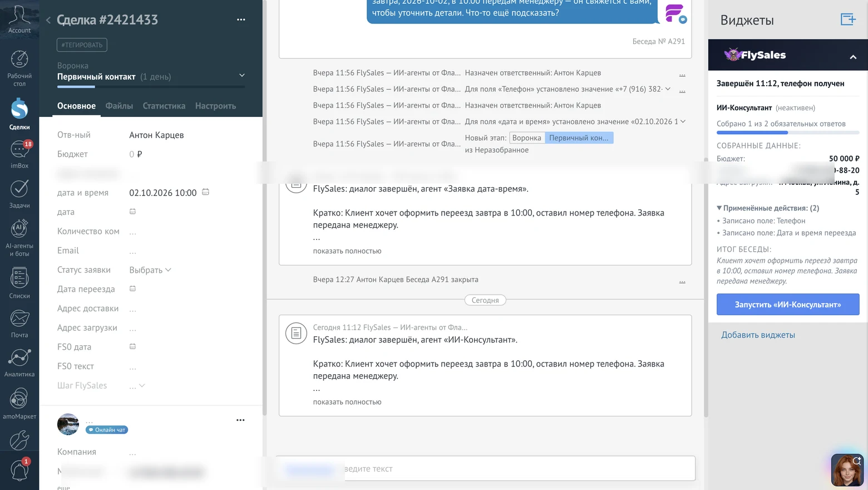Open the Статус заявки Выбрать dropdown
The image size is (868, 490).
(x=150, y=269)
